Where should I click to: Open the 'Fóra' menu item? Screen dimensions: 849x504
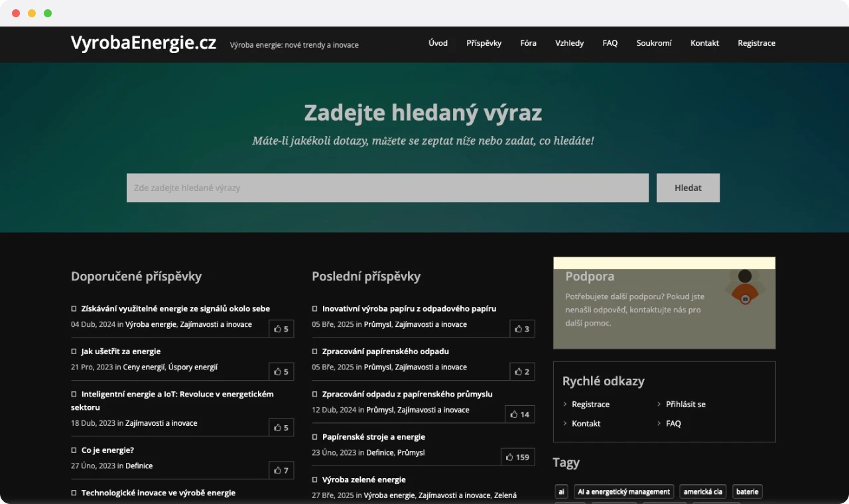coord(528,43)
